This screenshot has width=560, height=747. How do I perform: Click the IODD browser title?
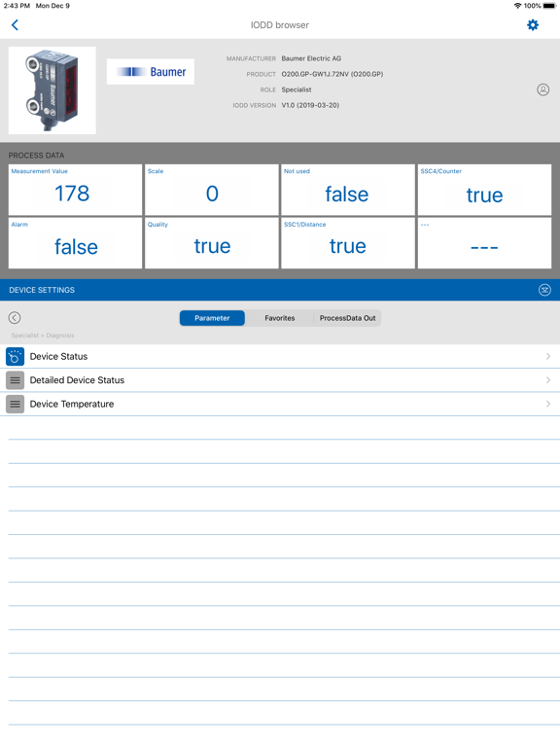click(280, 25)
